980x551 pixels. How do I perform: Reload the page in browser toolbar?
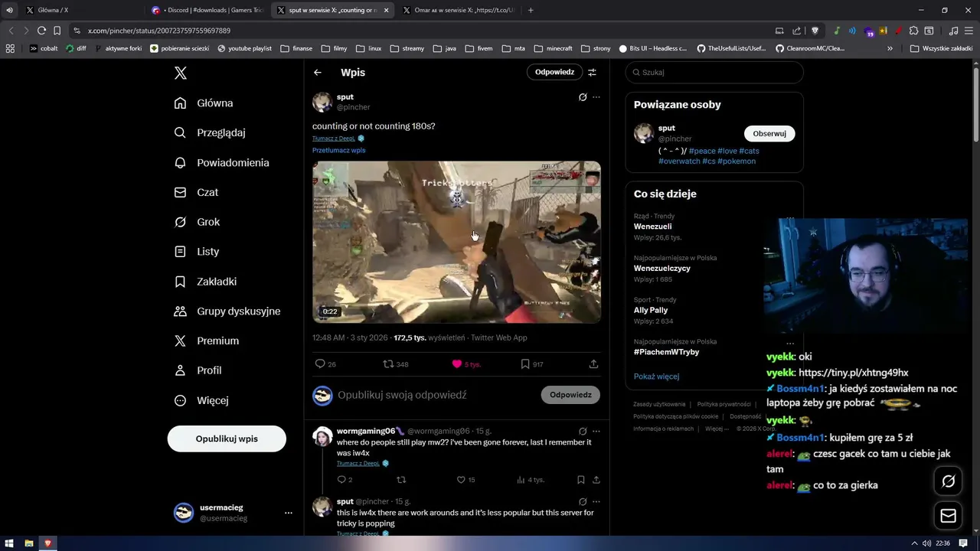point(41,31)
